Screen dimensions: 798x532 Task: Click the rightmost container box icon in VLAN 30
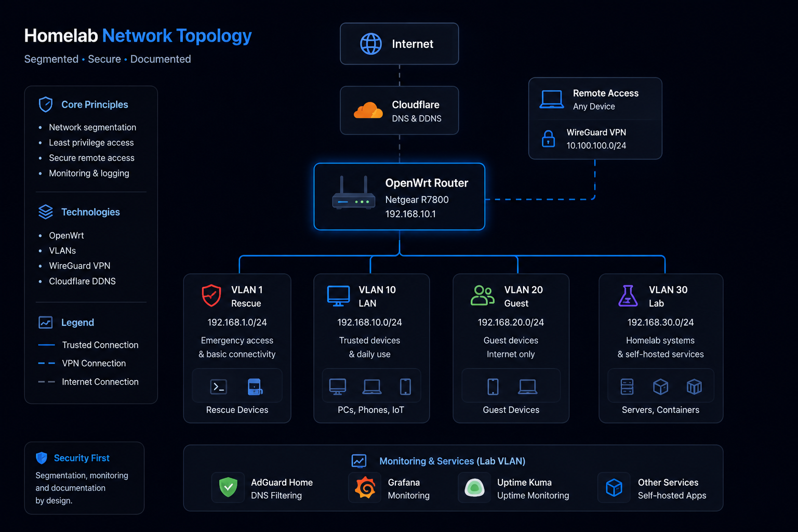[694, 387]
